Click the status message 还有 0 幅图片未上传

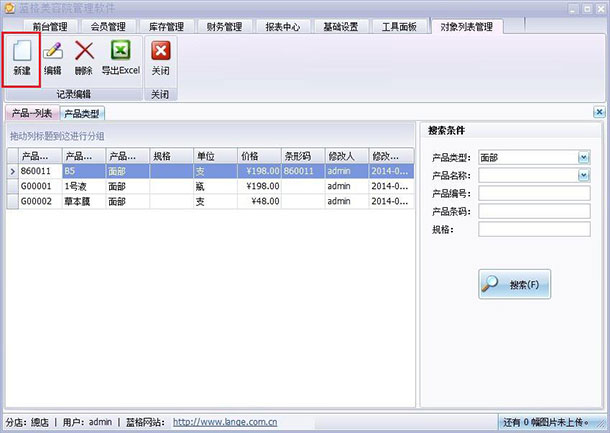click(547, 422)
